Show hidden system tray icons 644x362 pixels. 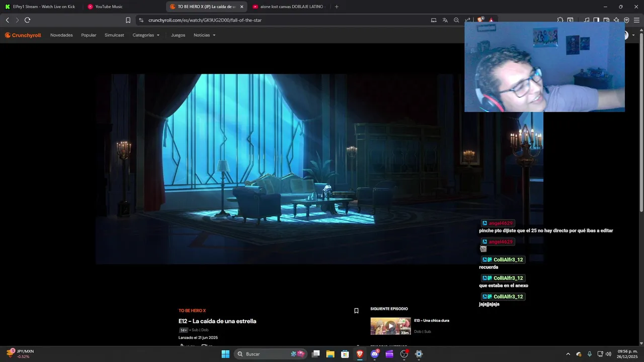coord(568,354)
